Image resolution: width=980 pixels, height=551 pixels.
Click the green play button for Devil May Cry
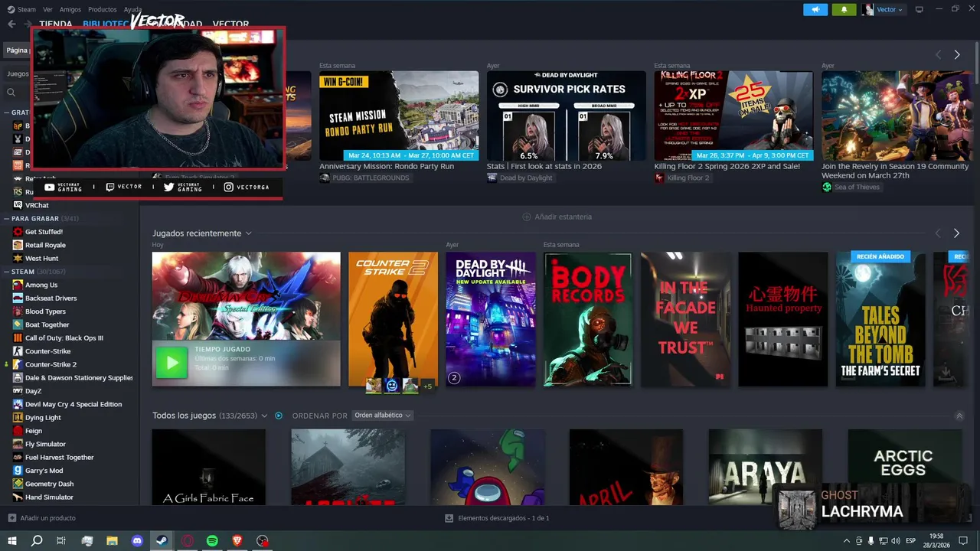(171, 363)
